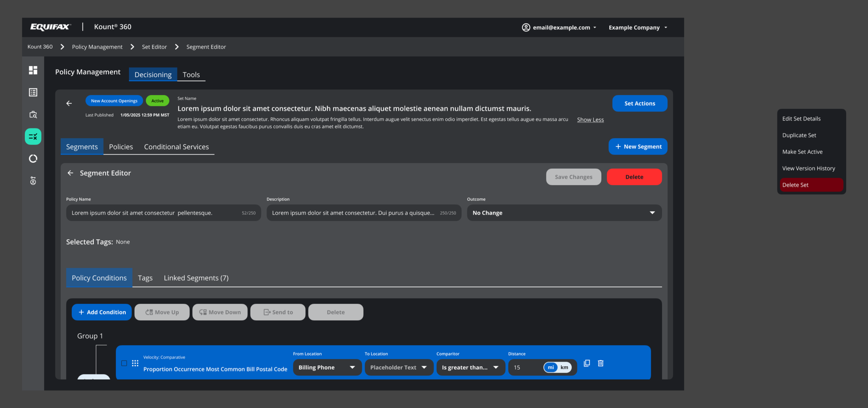Viewport: 868px width, 408px height.
Task: Duplicate the Proportion Occurrence condition row
Action: (x=587, y=363)
